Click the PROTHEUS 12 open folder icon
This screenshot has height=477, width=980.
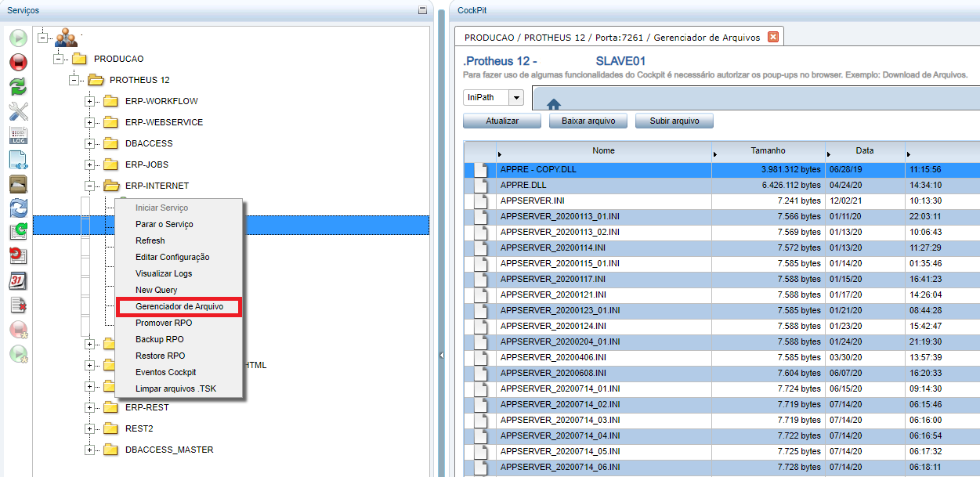pos(95,80)
